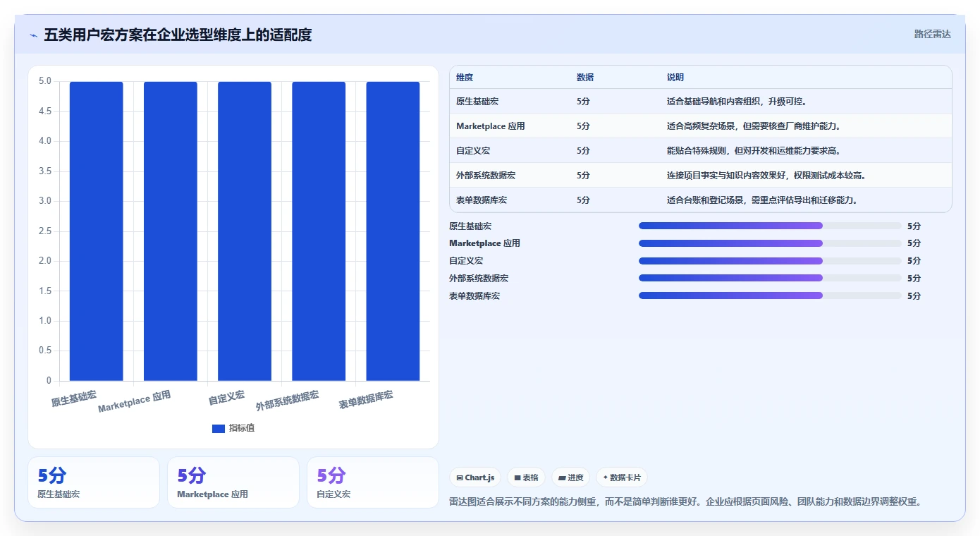Select the description '连接项目事实与知识内容效果好，权限测试成本较高。'
Image resolution: width=980 pixels, height=536 pixels.
coord(766,176)
